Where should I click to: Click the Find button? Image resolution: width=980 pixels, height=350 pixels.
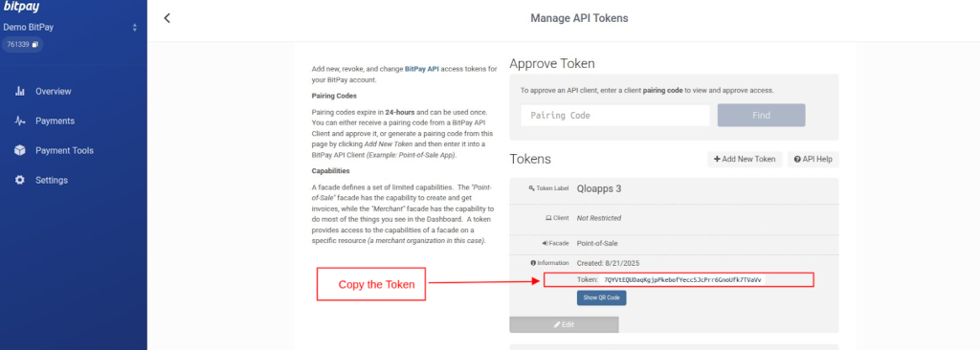pos(761,116)
